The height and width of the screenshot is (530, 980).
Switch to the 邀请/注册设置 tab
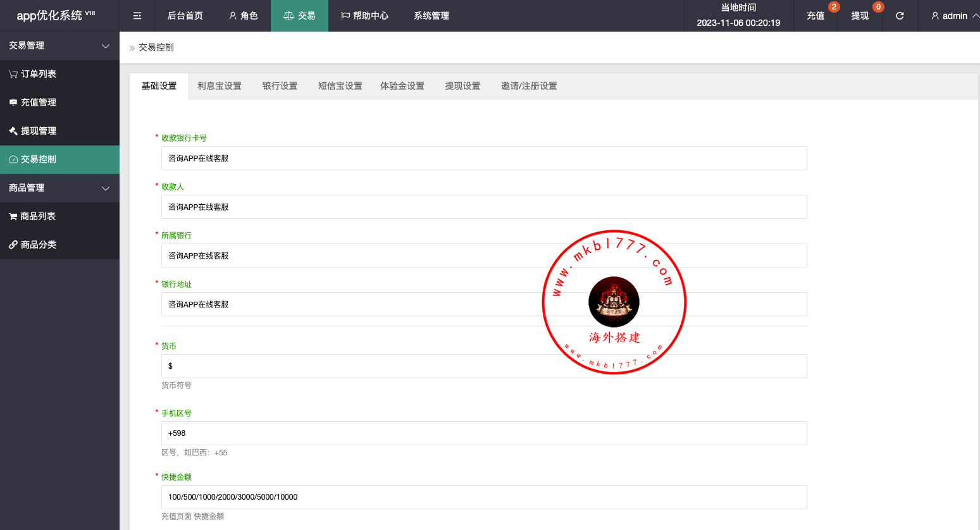(529, 86)
